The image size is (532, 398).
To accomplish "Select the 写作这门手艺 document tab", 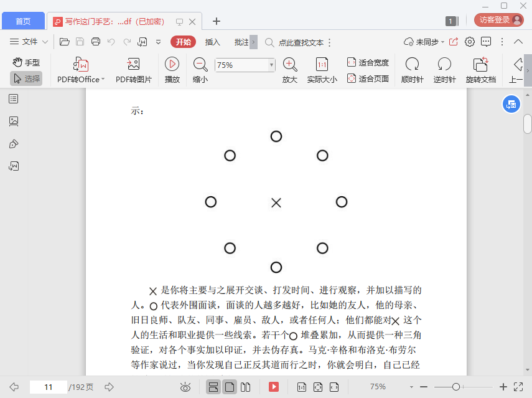I will click(114, 21).
